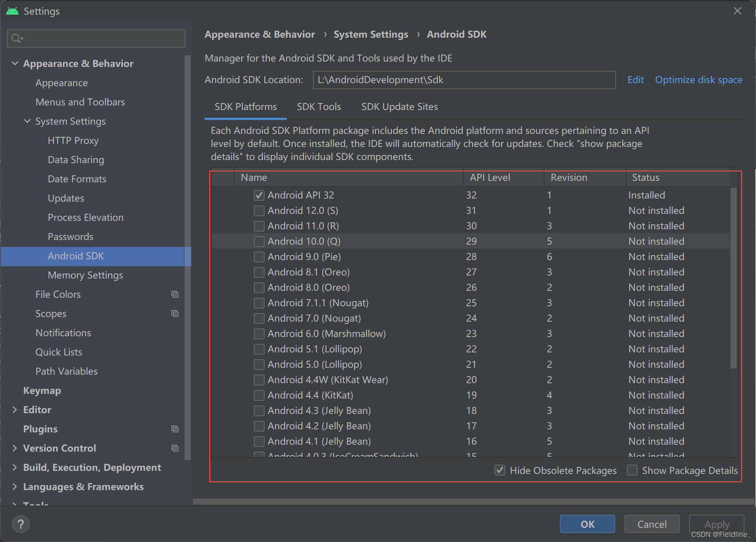This screenshot has height=542, width=756.
Task: Click the icon beside Version Control
Action: coord(175,448)
